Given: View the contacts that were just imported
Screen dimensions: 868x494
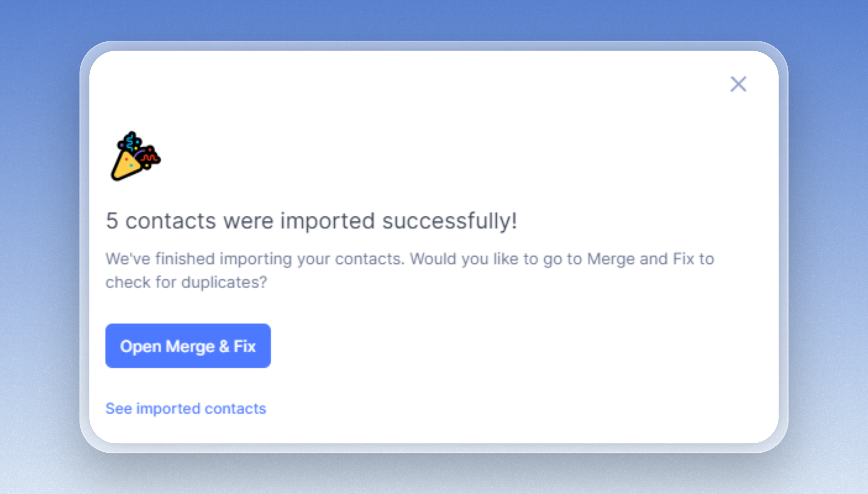Looking at the screenshot, I should (186, 409).
